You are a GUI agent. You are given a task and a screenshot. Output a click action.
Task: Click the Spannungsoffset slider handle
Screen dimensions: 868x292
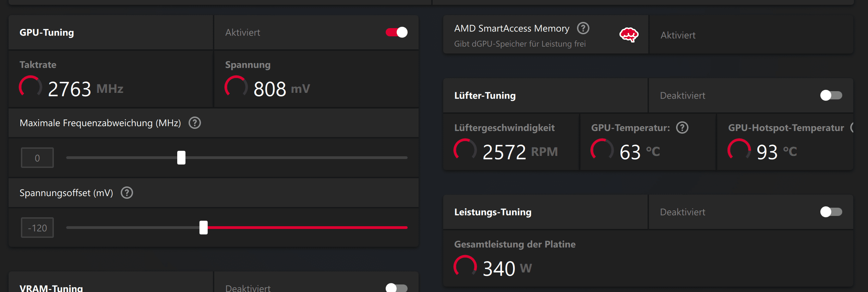204,228
